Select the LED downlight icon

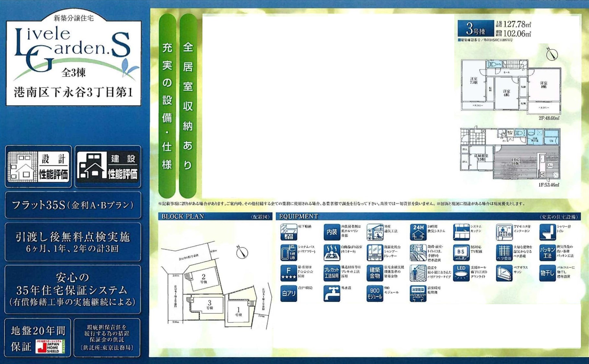coord(461,273)
